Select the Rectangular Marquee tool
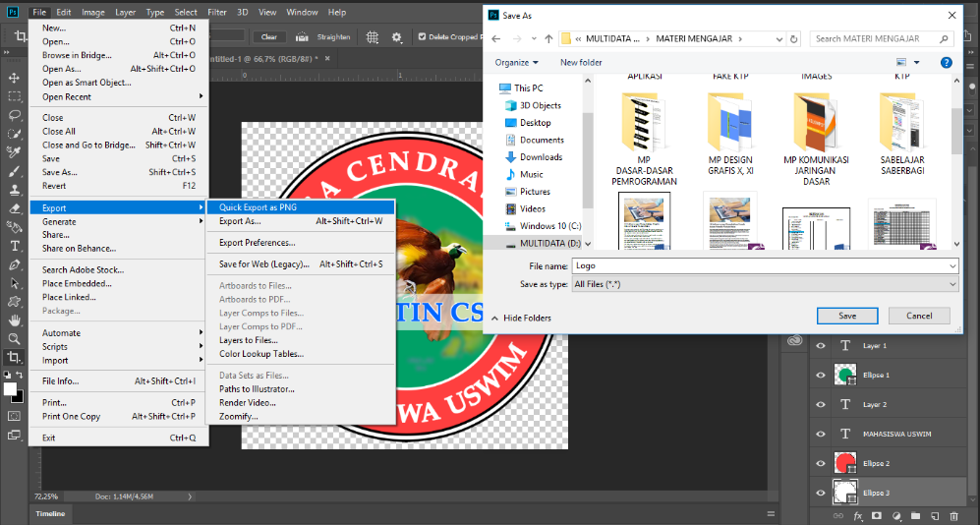The image size is (980, 525). [14, 97]
